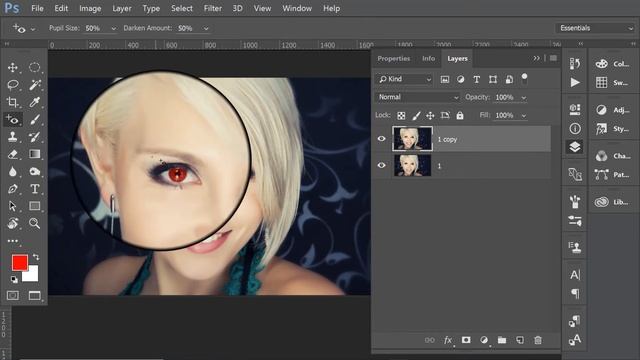Open the Filter menu
The width and height of the screenshot is (640, 360).
[213, 8]
